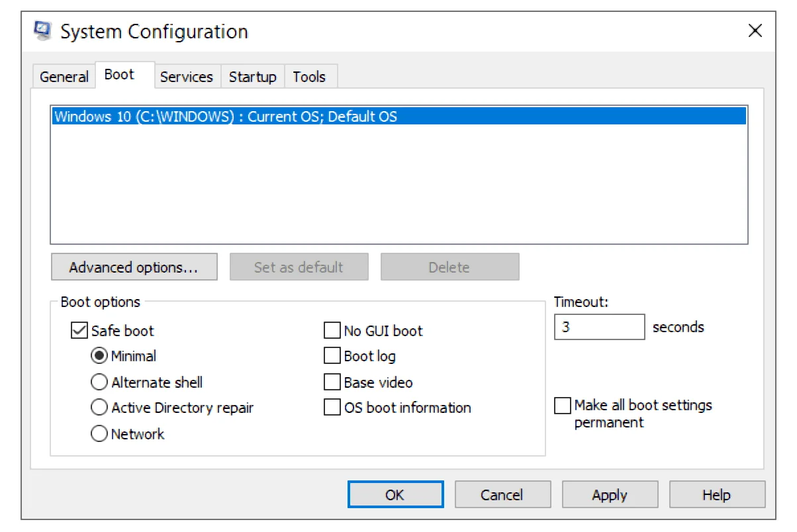Tick the Boot log checkbox

click(332, 357)
